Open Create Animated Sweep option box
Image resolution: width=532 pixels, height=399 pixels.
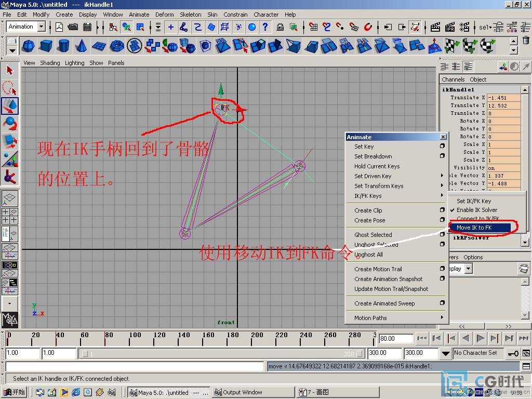tap(442, 303)
